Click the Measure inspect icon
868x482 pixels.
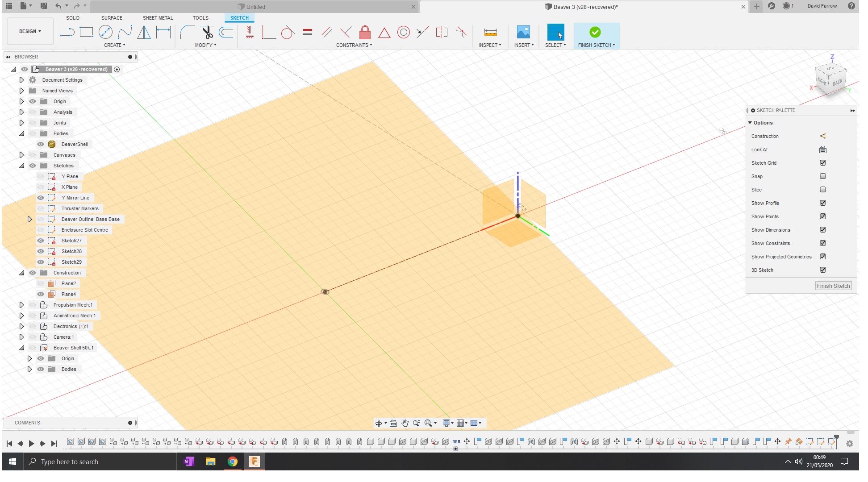490,32
